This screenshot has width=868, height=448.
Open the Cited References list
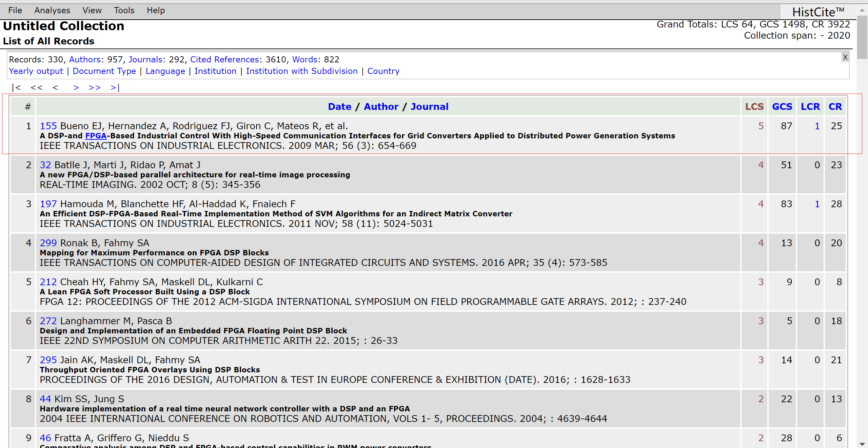[x=224, y=60]
